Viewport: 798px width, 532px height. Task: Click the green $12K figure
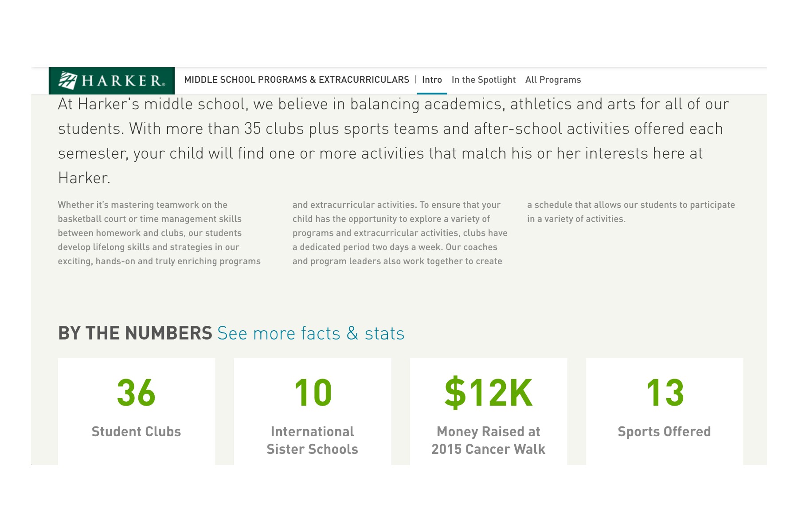pyautogui.click(x=489, y=393)
